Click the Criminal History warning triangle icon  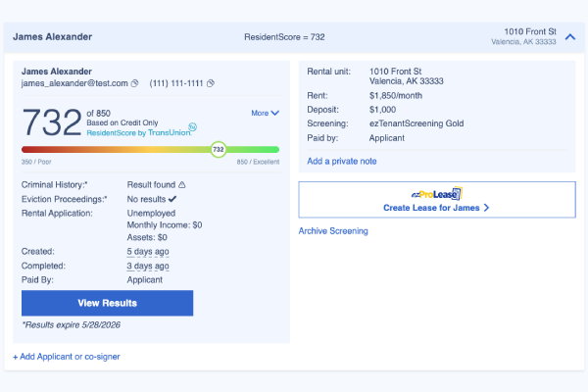[x=182, y=184]
